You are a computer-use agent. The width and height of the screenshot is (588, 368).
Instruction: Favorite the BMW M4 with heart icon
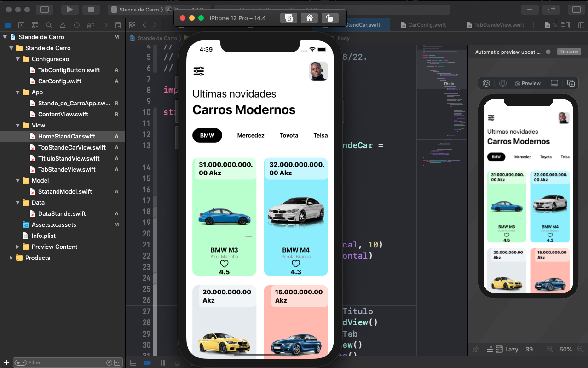click(296, 264)
